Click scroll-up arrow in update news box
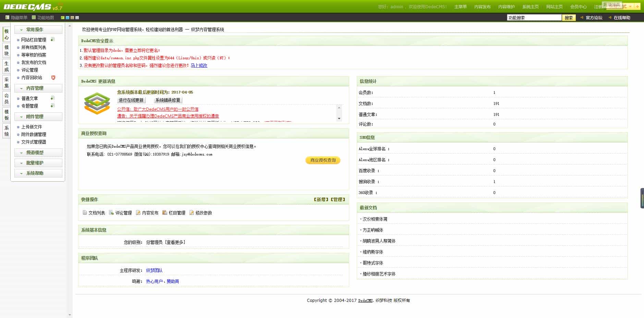The image size is (644, 318). point(339,108)
